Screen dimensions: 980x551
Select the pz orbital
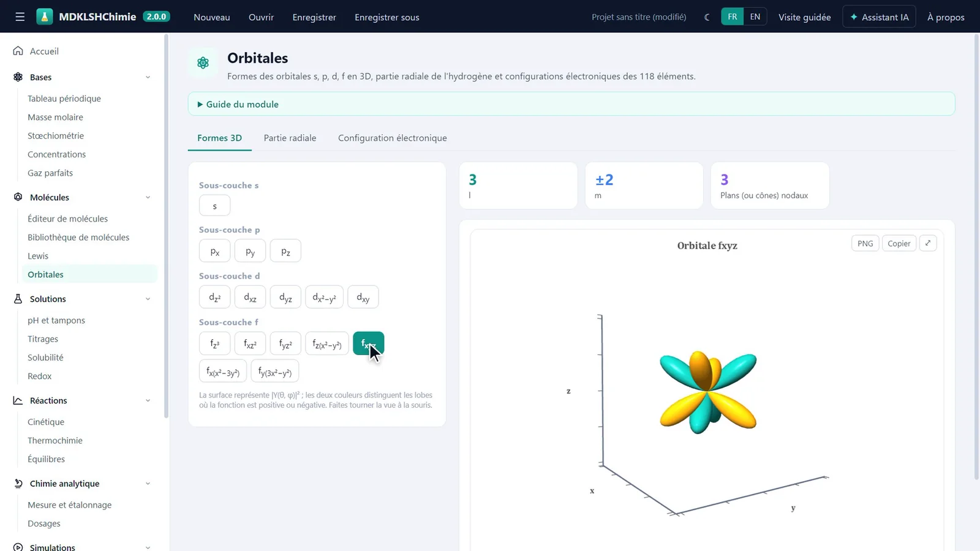(x=285, y=251)
